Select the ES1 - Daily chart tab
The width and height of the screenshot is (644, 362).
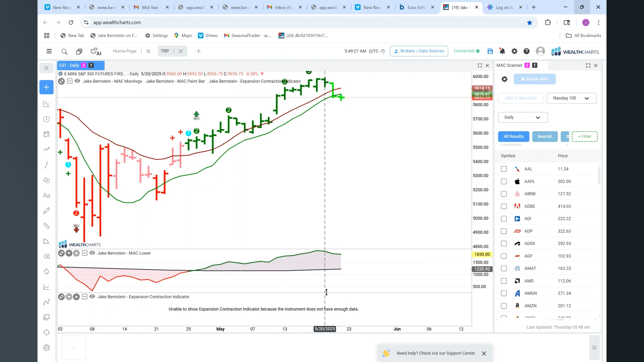click(x=81, y=65)
